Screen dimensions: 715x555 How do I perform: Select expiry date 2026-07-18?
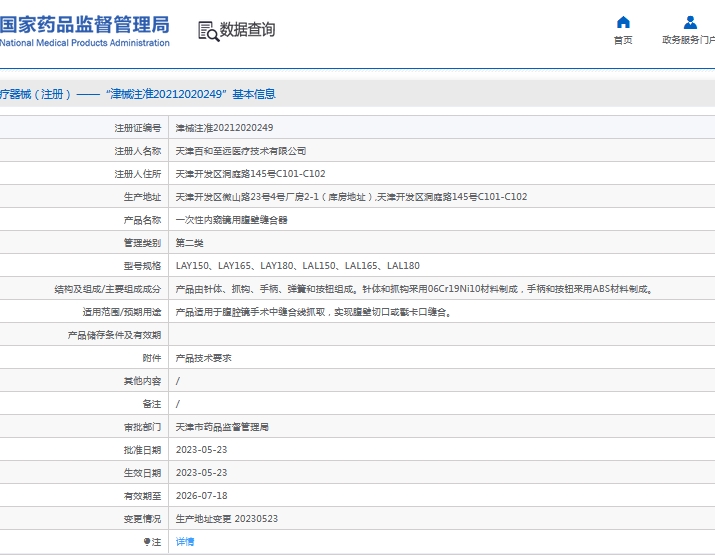[201, 496]
